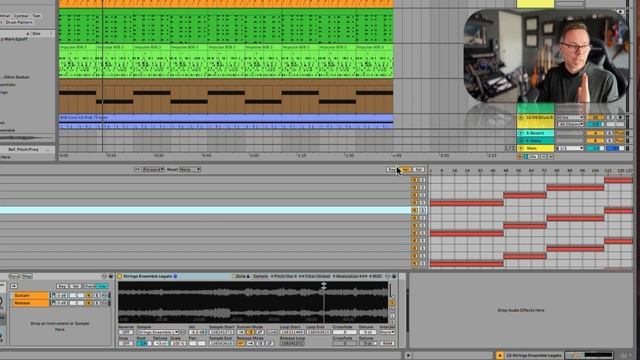Click the Vel button above the zone editor

405,169
